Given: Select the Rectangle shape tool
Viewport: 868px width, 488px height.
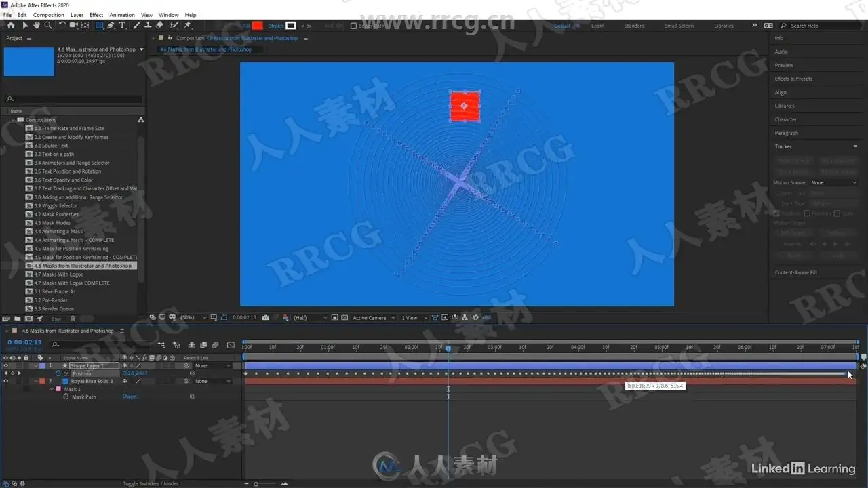Looking at the screenshot, I should (100, 26).
